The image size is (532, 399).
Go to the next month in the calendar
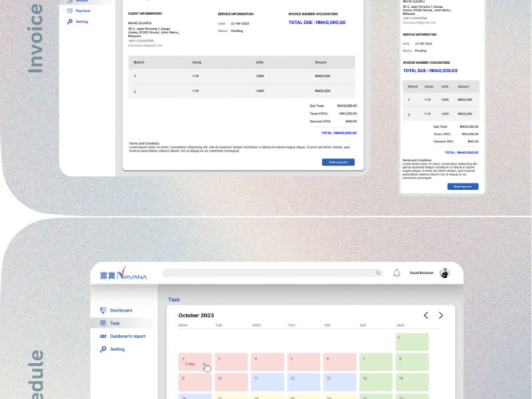[440, 315]
